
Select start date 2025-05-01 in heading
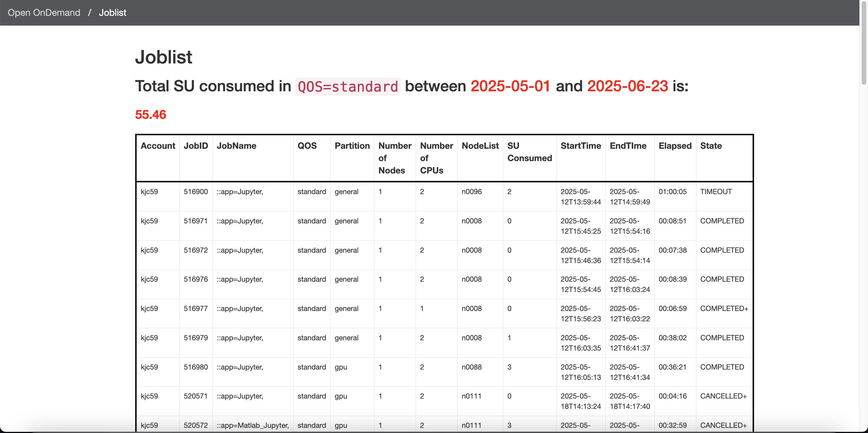pos(510,86)
